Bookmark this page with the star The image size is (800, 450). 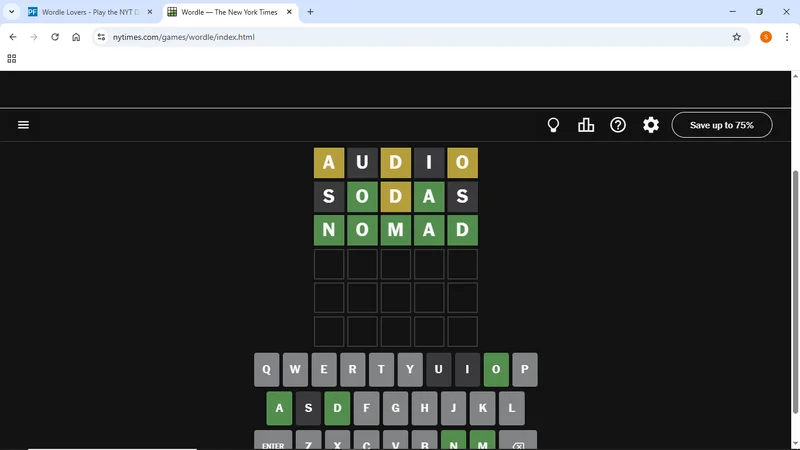tap(736, 37)
